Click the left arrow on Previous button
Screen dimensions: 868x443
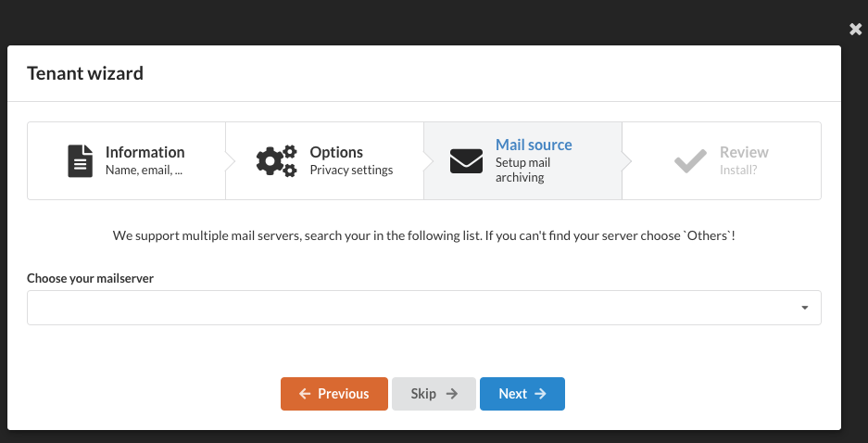point(305,394)
